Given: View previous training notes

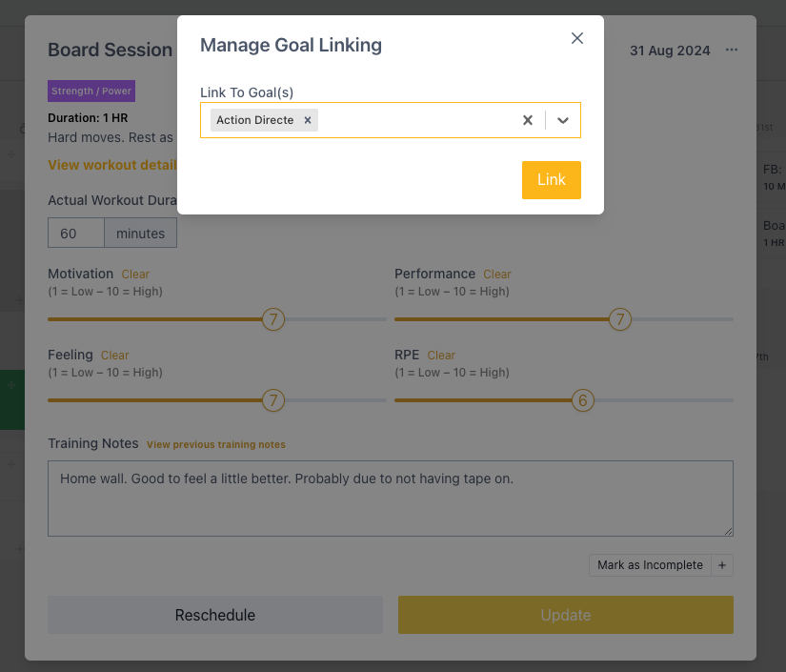Looking at the screenshot, I should [x=216, y=445].
